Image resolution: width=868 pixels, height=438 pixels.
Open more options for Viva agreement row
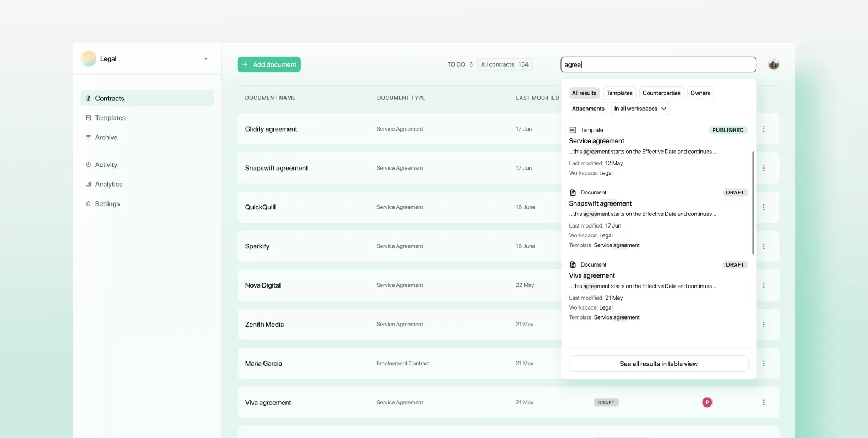tap(764, 403)
